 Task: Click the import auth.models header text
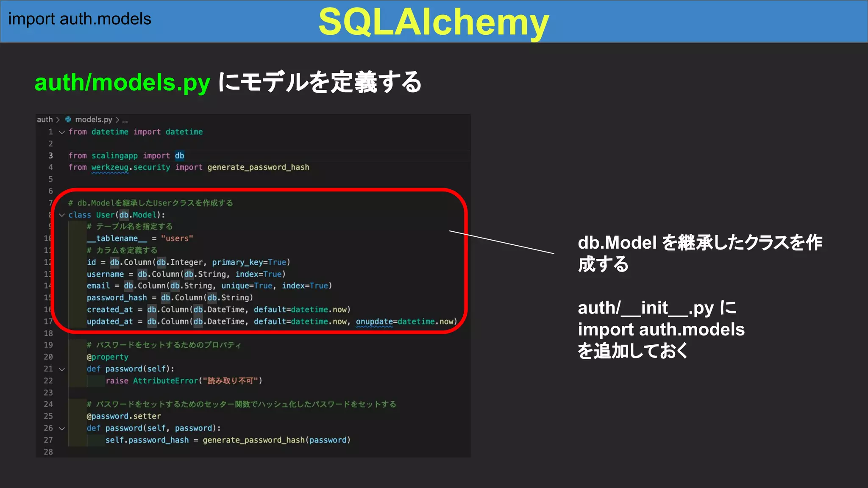tap(80, 19)
